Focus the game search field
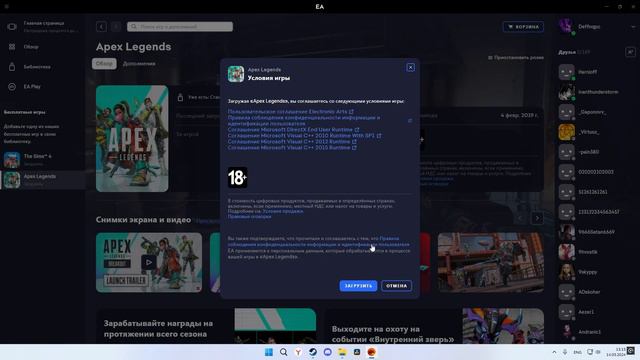The width and height of the screenshot is (640, 360). tap(180, 27)
